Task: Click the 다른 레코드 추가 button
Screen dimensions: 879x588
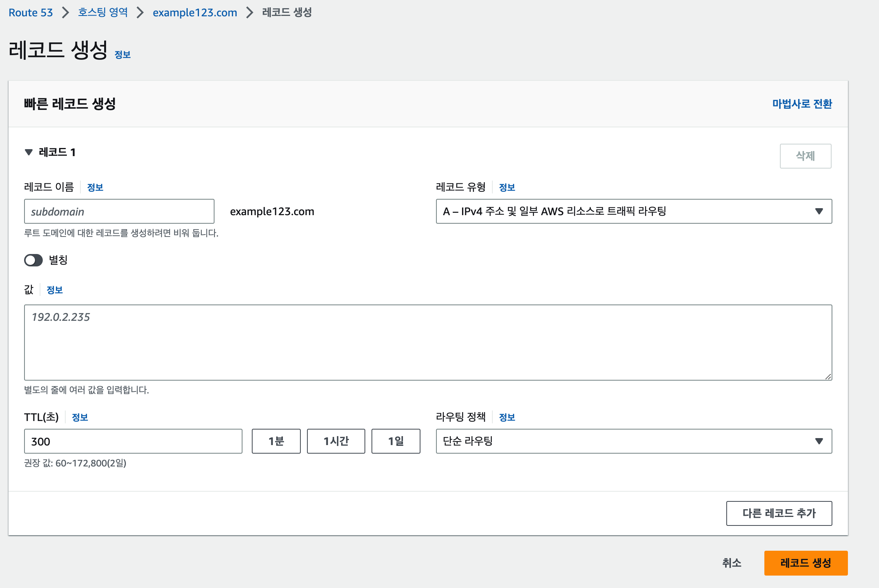Action: point(779,513)
